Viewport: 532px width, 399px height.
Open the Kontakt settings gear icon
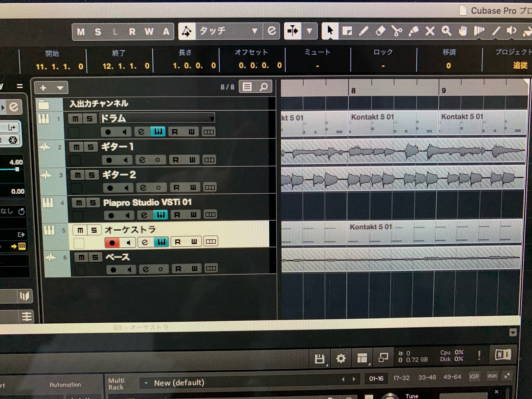[340, 359]
